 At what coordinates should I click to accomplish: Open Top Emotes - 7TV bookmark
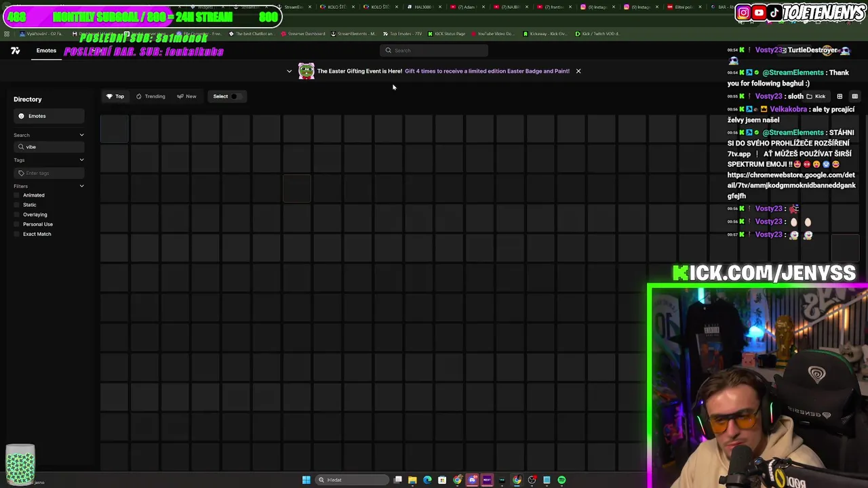click(x=401, y=34)
